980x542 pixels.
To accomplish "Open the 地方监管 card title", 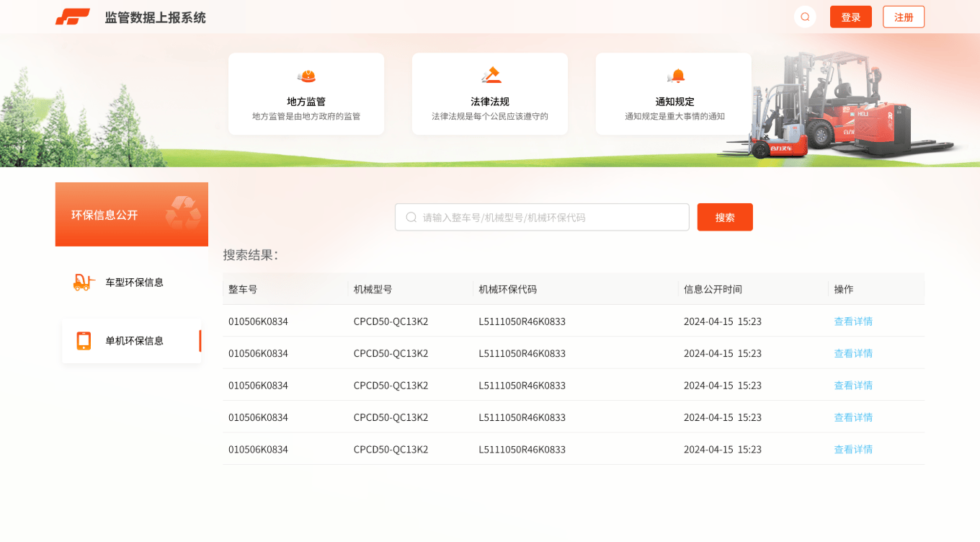I will 306,102.
